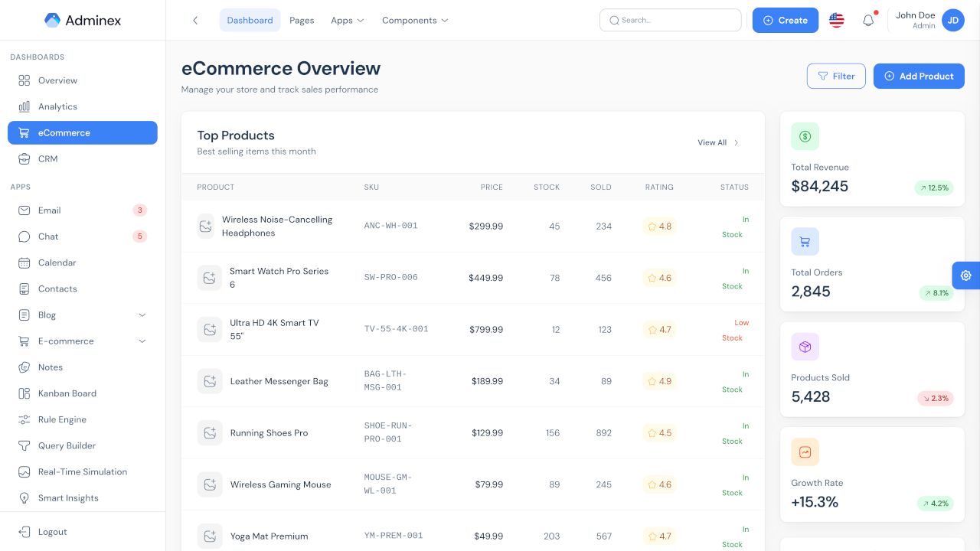Click the Logout icon
Screen dimensions: 980x551
(24, 532)
